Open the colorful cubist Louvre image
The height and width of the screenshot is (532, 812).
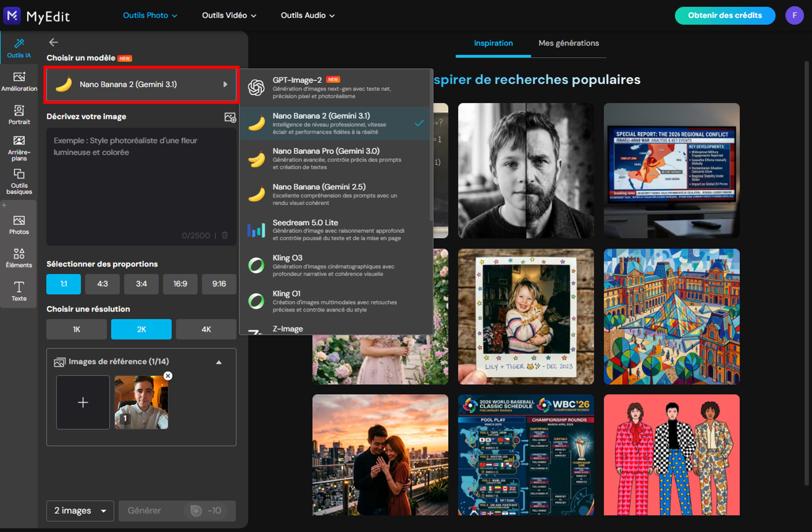pyautogui.click(x=671, y=316)
